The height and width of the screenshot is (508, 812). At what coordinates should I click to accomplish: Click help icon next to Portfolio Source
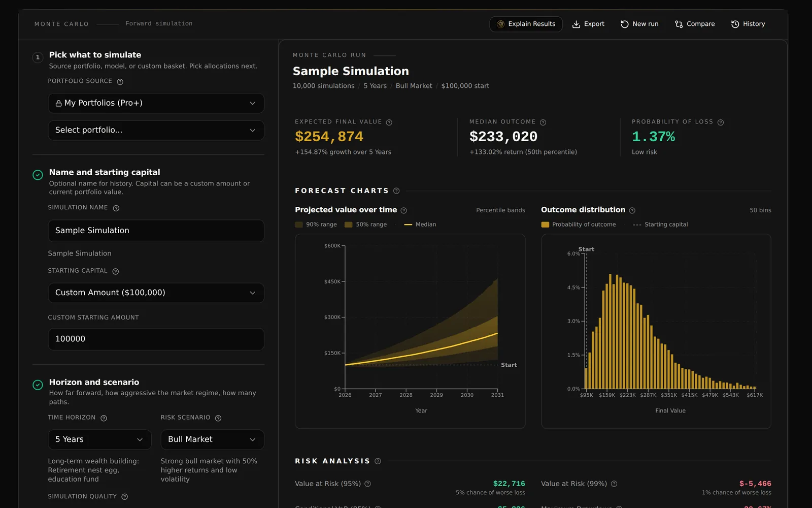point(120,82)
